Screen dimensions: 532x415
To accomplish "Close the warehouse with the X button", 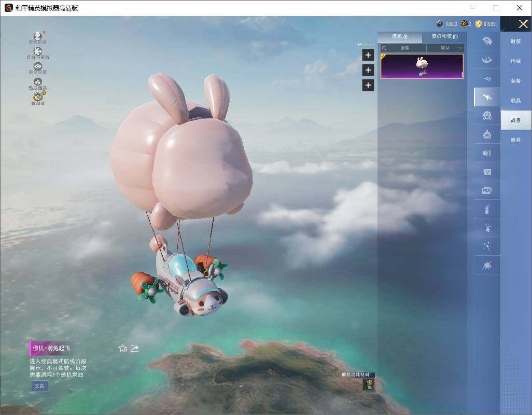I will pyautogui.click(x=523, y=24).
